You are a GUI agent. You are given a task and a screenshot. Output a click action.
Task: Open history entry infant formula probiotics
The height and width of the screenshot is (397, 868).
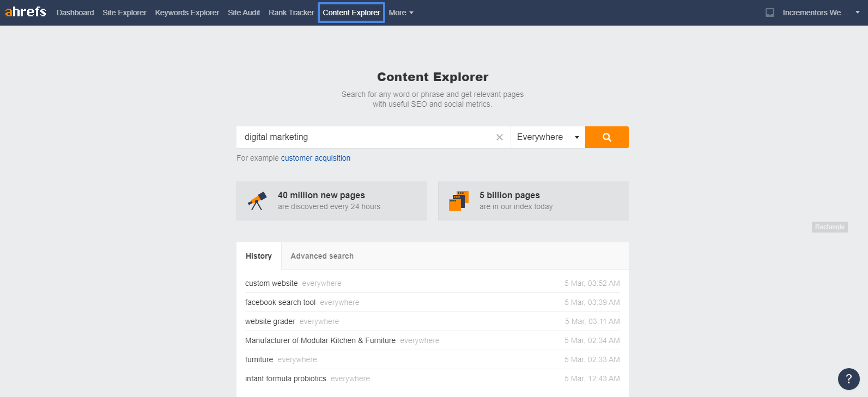(286, 378)
